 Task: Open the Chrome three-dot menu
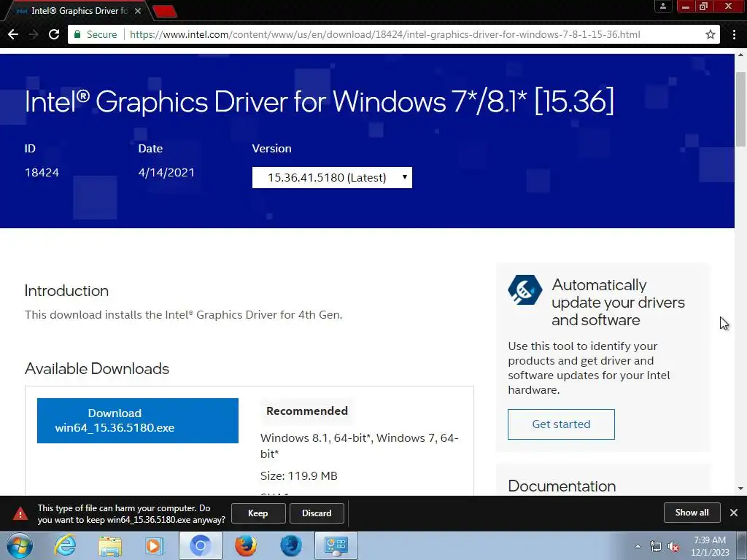click(734, 34)
